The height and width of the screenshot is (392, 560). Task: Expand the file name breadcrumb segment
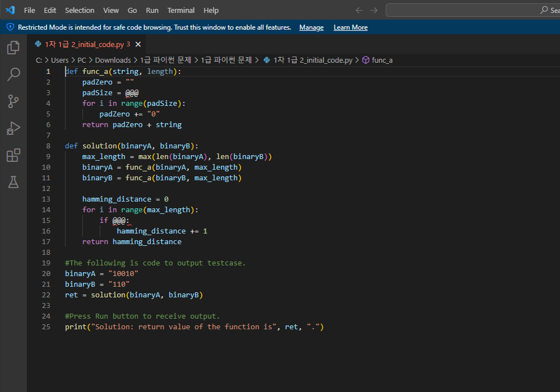pos(313,60)
